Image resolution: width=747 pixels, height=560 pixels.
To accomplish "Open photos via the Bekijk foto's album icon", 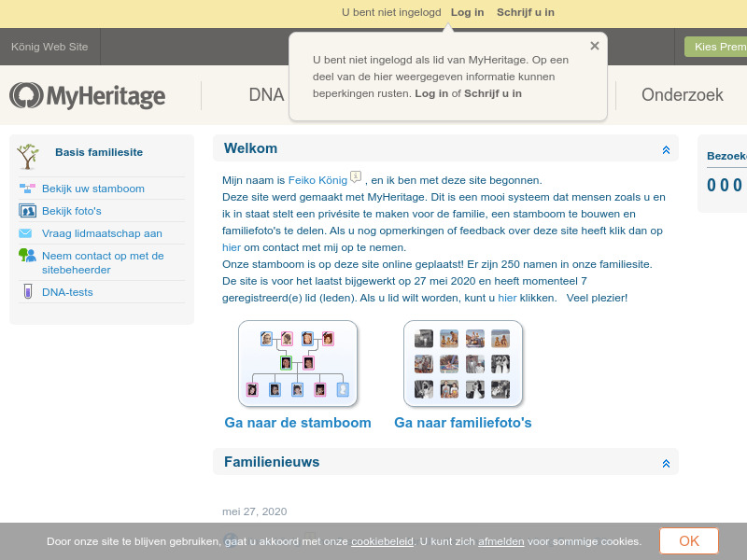I will point(28,211).
